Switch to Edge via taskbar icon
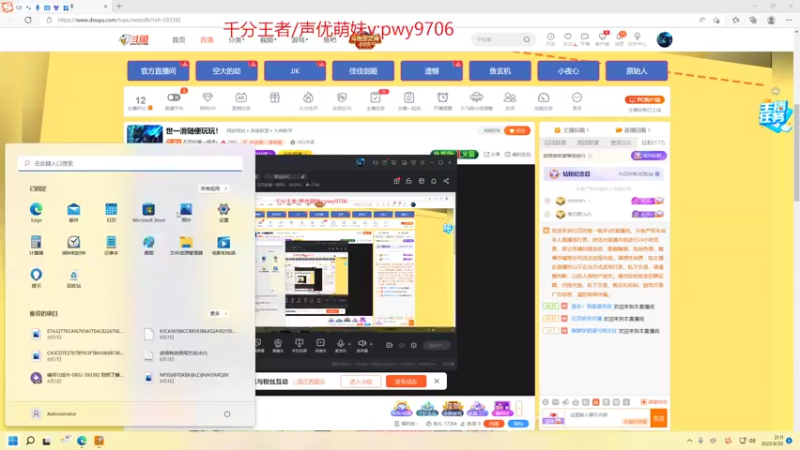800x450 pixels. point(82,440)
